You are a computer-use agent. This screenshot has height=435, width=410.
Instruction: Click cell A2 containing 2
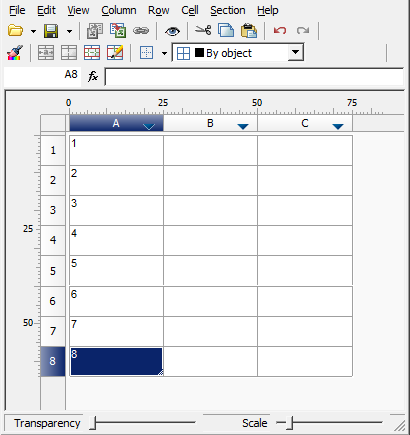click(116, 180)
